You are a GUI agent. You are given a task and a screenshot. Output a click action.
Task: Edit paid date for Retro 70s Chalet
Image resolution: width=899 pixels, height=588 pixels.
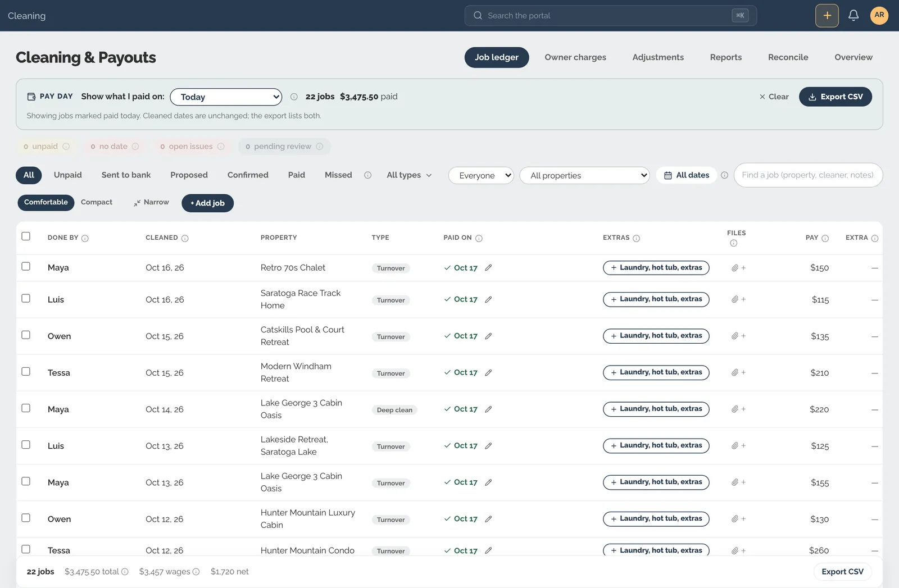(488, 268)
